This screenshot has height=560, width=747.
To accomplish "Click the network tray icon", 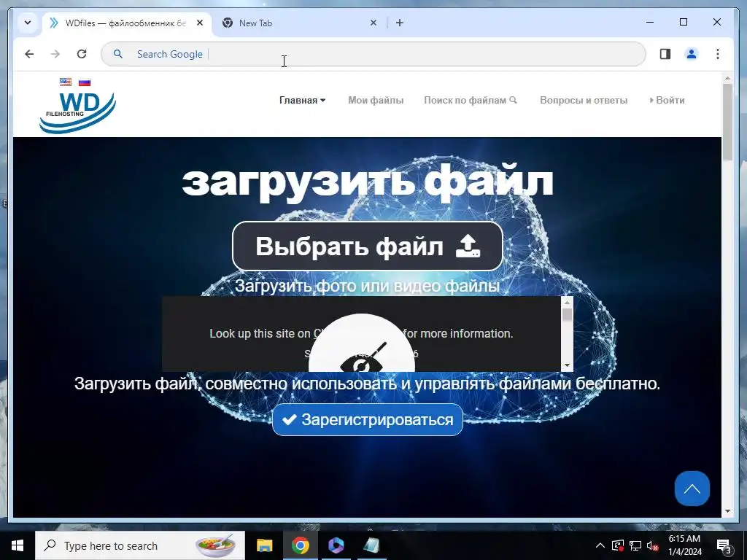I will (635, 545).
